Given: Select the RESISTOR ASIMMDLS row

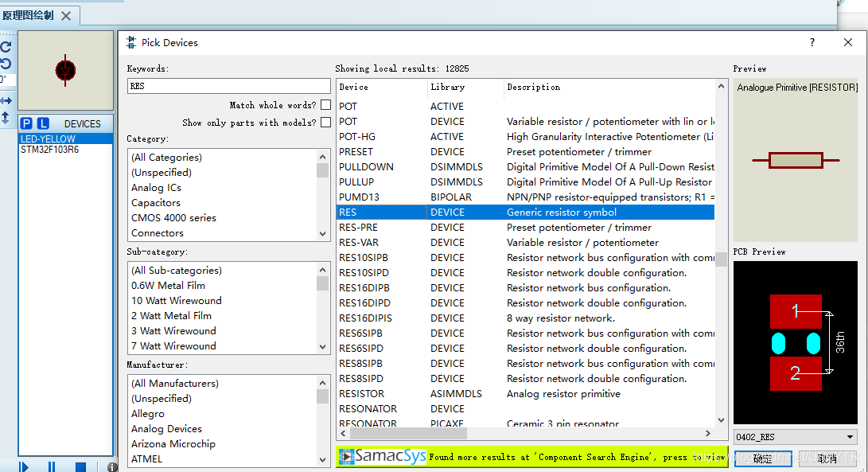Looking at the screenshot, I should [525, 394].
